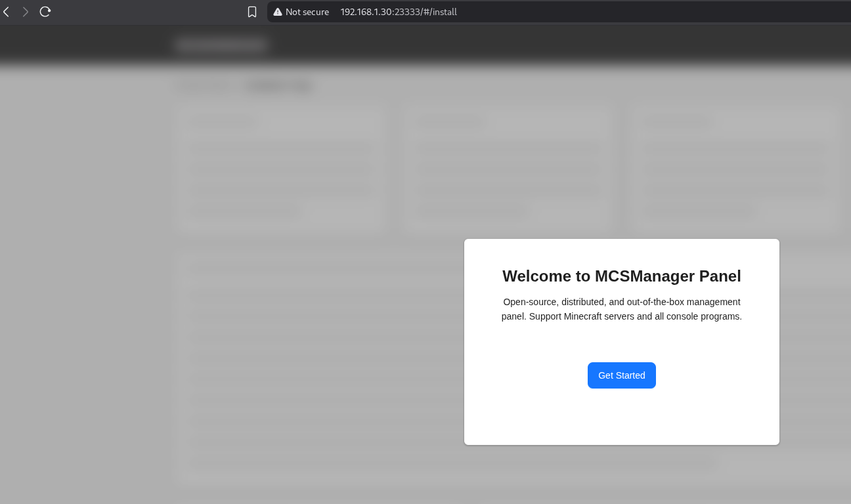Click the browser forward arrow

pyautogui.click(x=25, y=12)
